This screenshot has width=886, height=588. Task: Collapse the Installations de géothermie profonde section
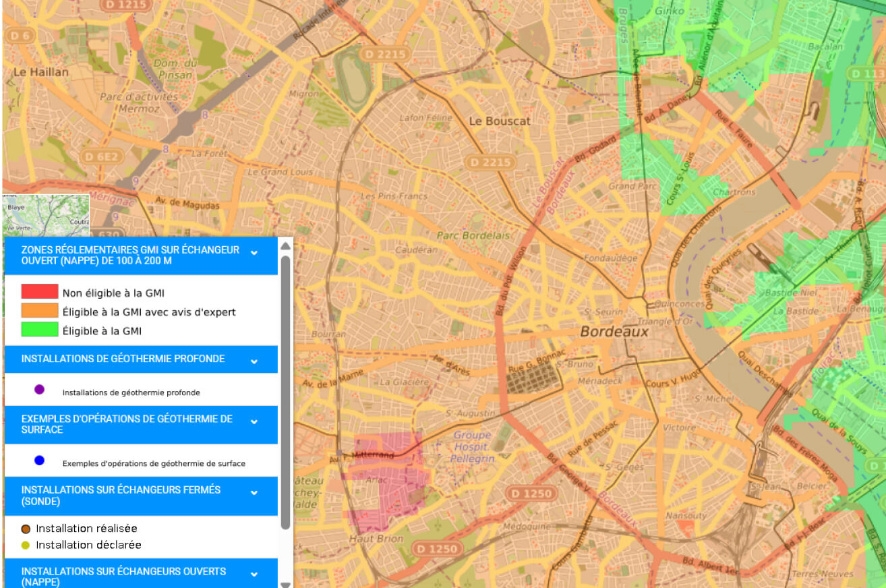254,361
